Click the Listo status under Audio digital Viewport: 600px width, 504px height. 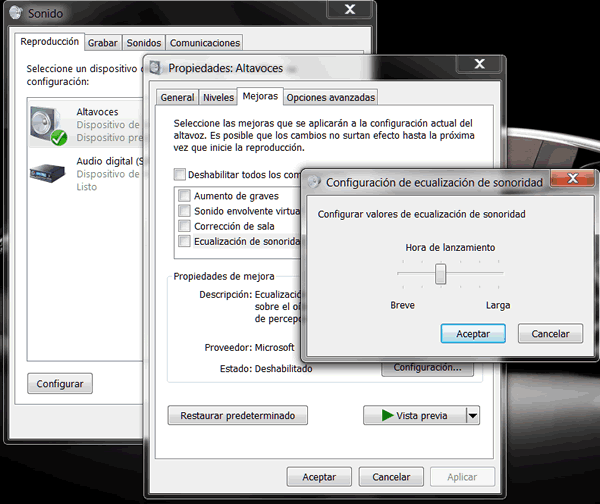(86, 187)
